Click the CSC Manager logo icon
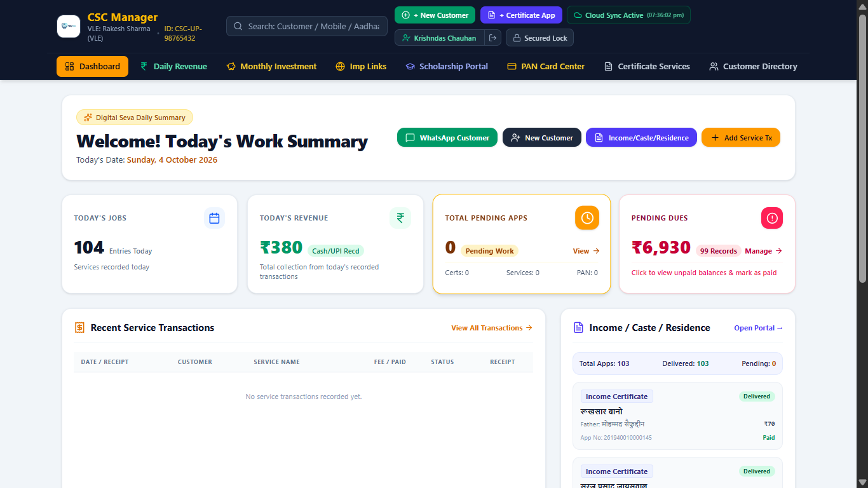 (x=69, y=27)
